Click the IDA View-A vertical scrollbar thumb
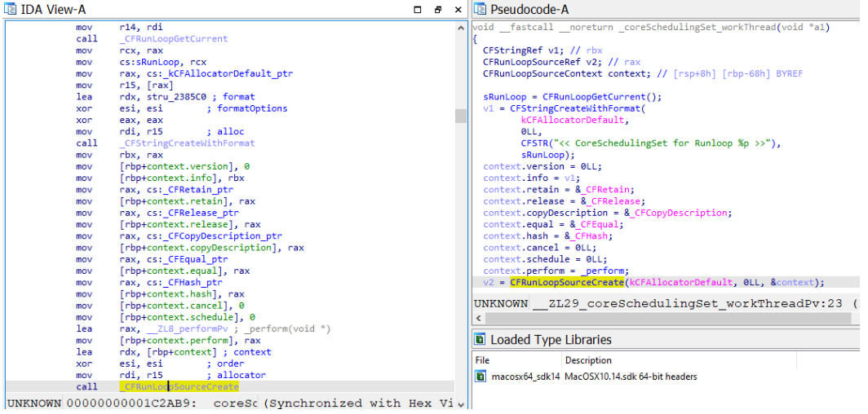 pyautogui.click(x=460, y=116)
